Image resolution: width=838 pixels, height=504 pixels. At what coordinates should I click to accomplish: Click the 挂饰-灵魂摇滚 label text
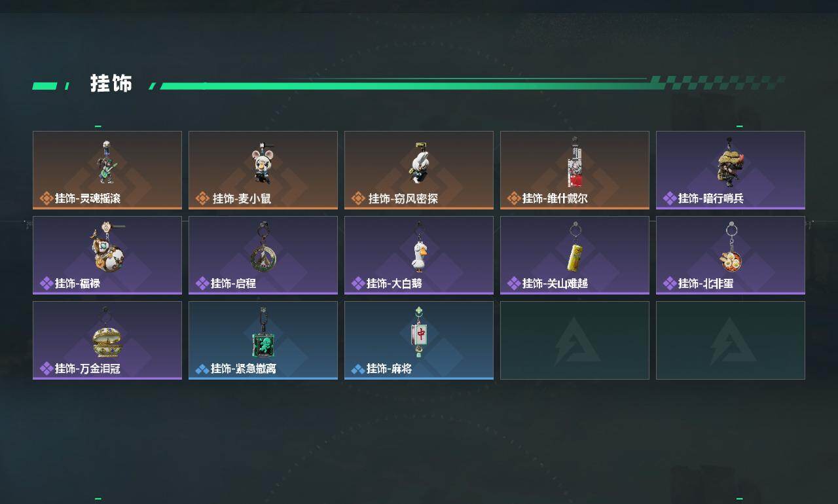pos(88,198)
